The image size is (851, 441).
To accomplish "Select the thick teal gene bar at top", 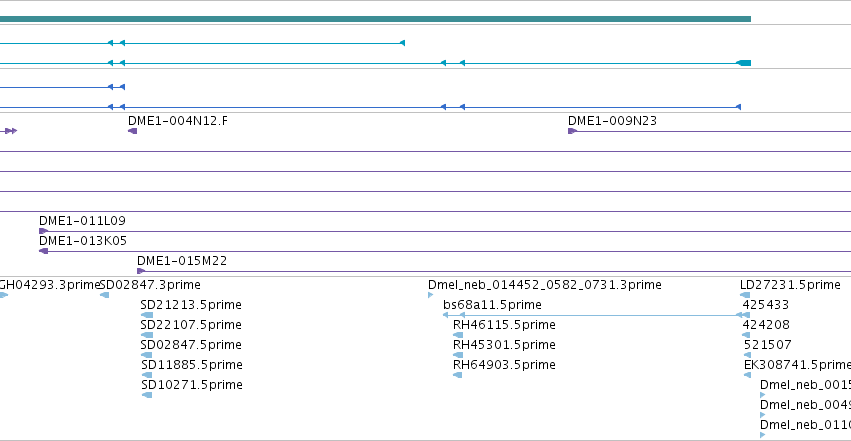I will (x=375, y=19).
